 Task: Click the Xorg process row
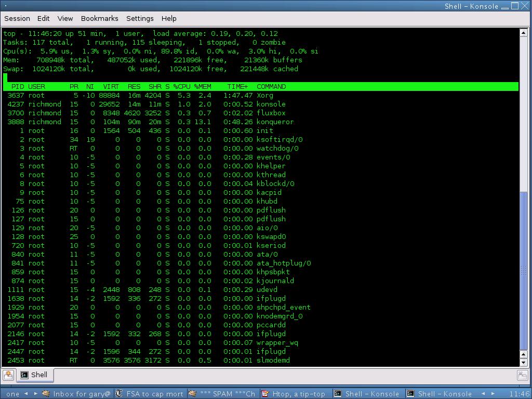[x=261, y=96]
